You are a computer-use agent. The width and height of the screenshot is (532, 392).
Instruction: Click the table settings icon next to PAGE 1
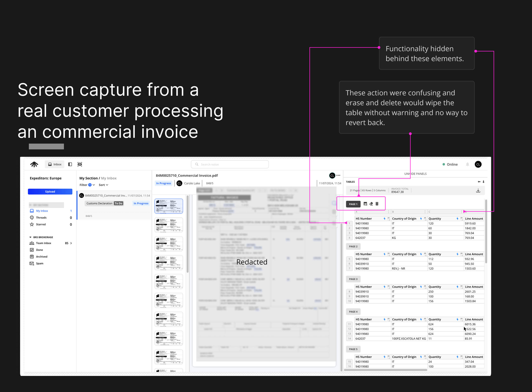[x=365, y=204]
